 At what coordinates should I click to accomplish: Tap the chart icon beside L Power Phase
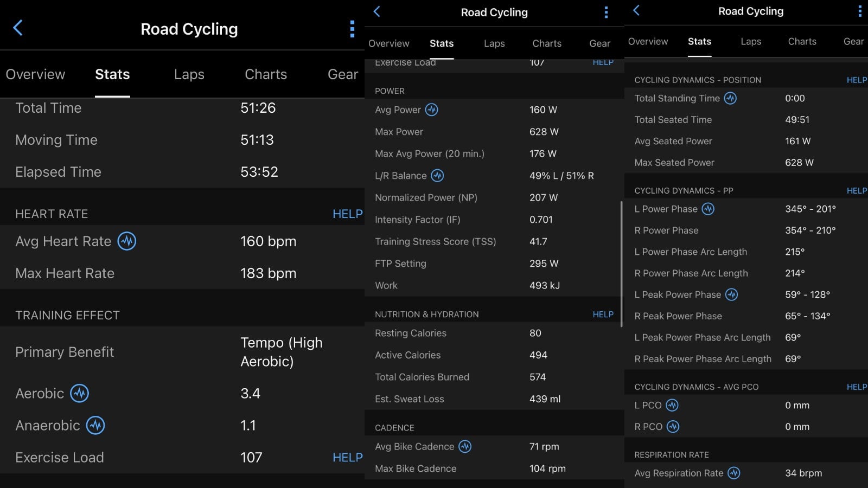[708, 209]
